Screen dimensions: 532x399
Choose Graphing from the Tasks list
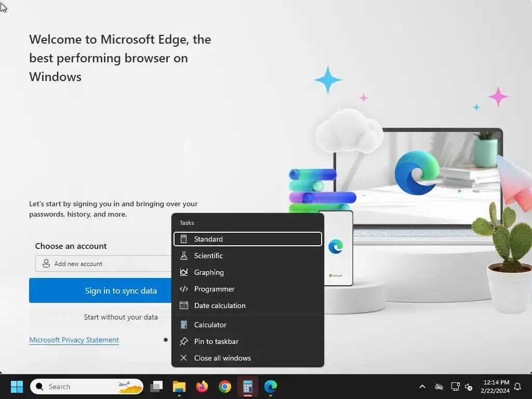247,272
